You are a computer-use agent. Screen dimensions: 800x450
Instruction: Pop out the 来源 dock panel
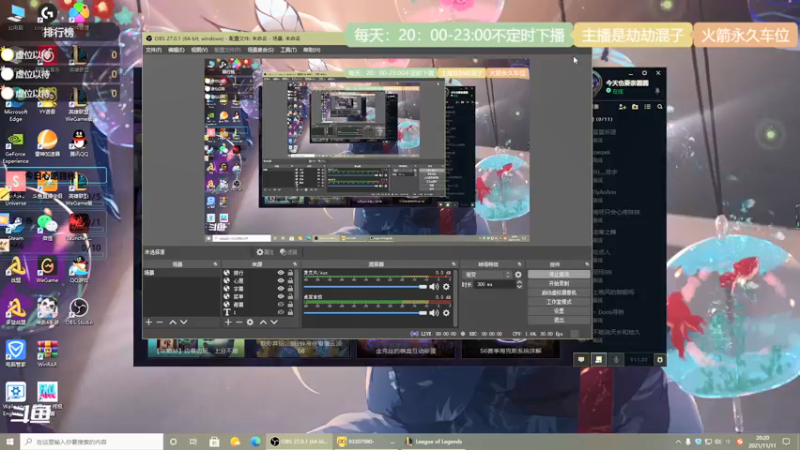(x=295, y=264)
